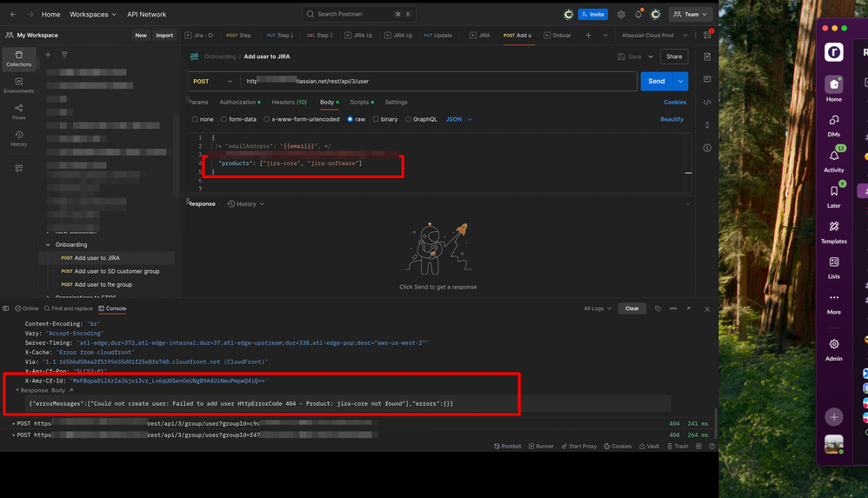This screenshot has height=498, width=868.
Task: Select the GraphQL body type radio
Action: tap(408, 119)
